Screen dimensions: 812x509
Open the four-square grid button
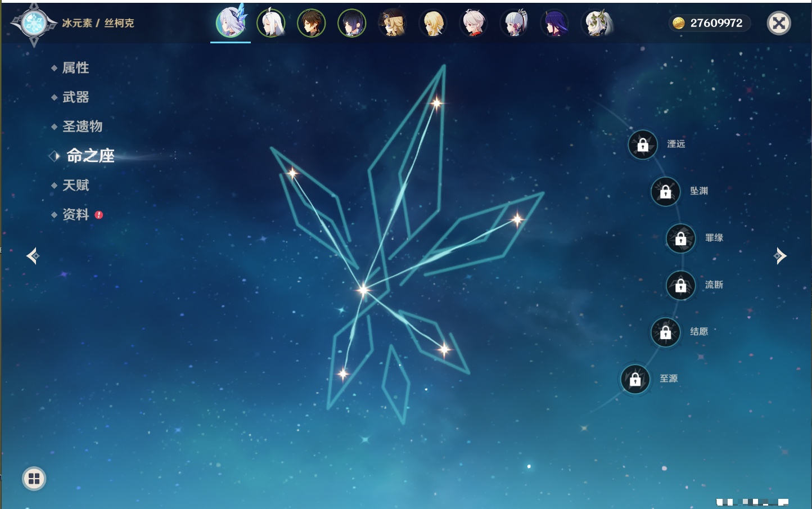(x=34, y=479)
